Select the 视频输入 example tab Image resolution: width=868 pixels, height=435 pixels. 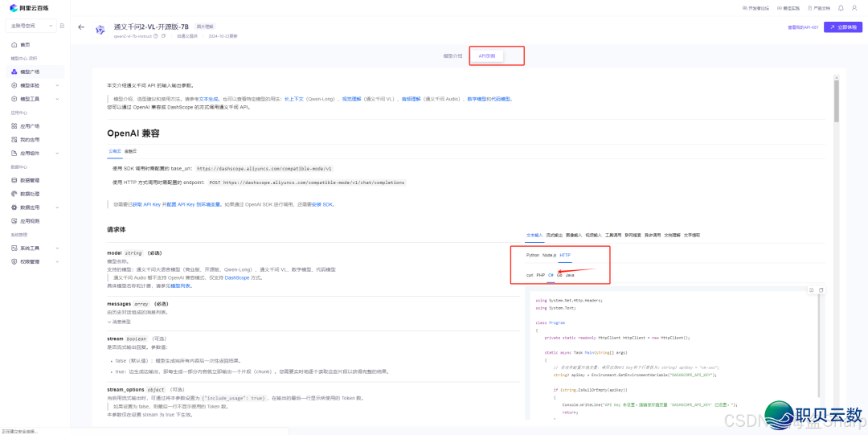tap(593, 235)
